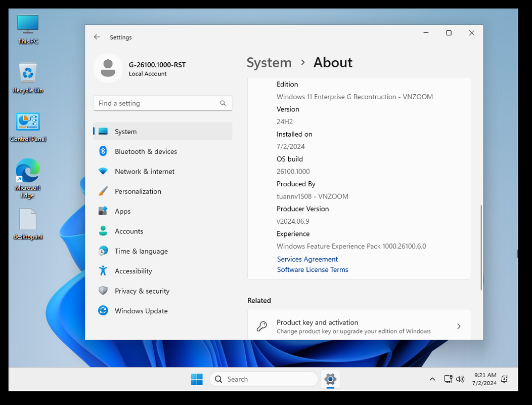Click the edition value Windows 11 Enterprise G
Screen dimensions: 532x405
(x=354, y=97)
